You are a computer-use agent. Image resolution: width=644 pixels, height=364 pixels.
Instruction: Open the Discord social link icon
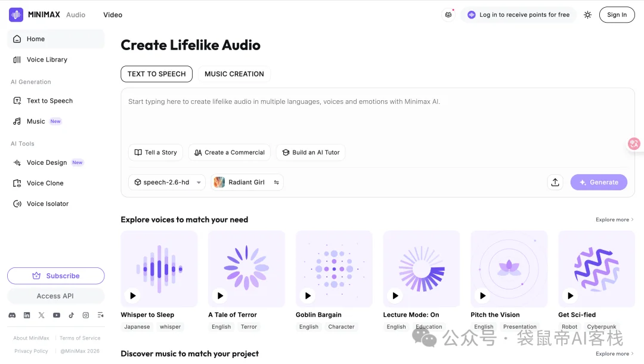12,315
